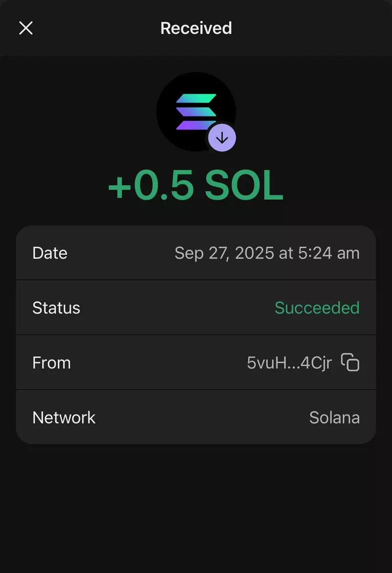This screenshot has width=392, height=573.
Task: Click blank header space right of Received
Action: pyautogui.click(x=310, y=28)
